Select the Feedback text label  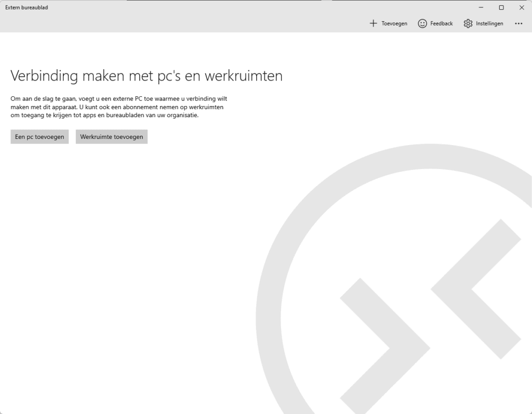pos(442,23)
